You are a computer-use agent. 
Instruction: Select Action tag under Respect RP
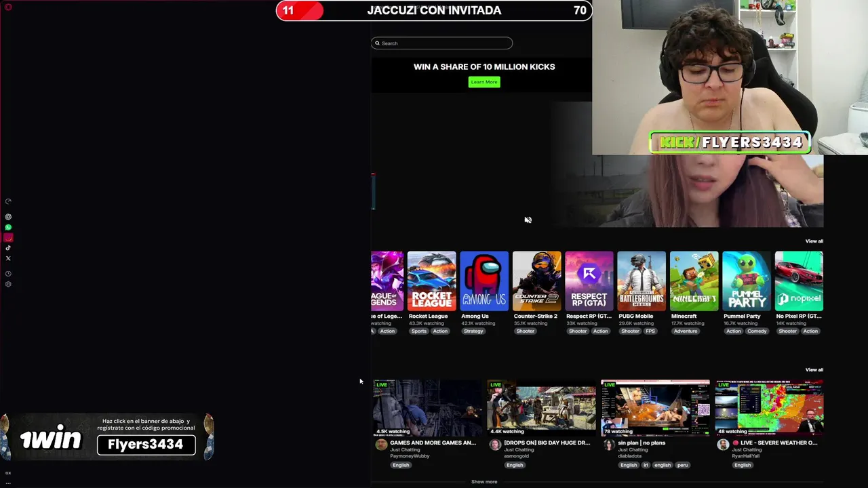(600, 331)
